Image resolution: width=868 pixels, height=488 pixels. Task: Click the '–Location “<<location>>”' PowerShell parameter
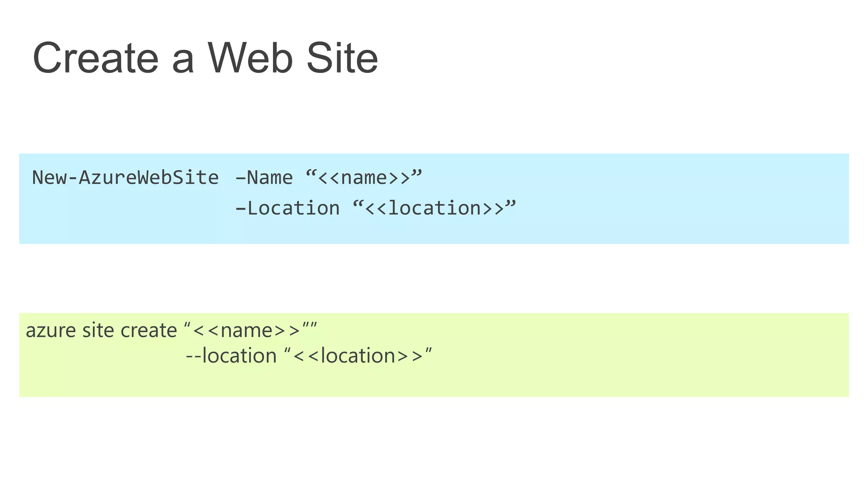click(376, 208)
